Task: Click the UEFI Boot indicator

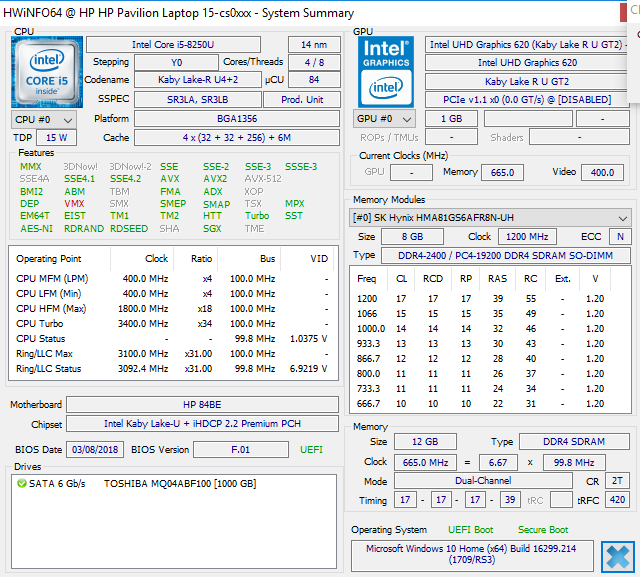Action: click(470, 530)
